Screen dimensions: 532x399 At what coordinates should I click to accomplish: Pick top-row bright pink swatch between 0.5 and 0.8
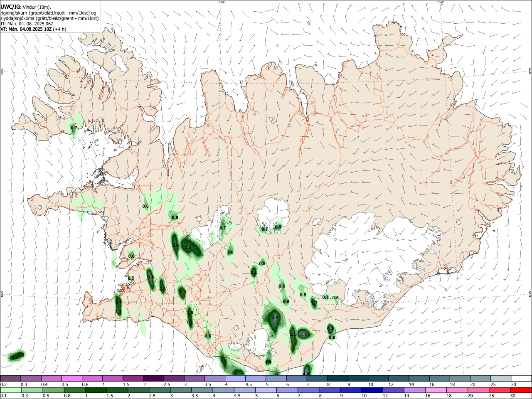pyautogui.click(x=71, y=378)
